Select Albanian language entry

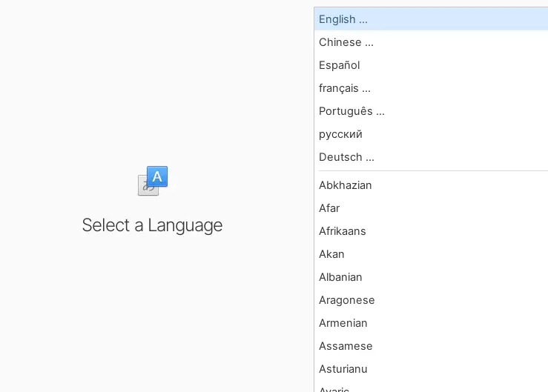click(431, 277)
